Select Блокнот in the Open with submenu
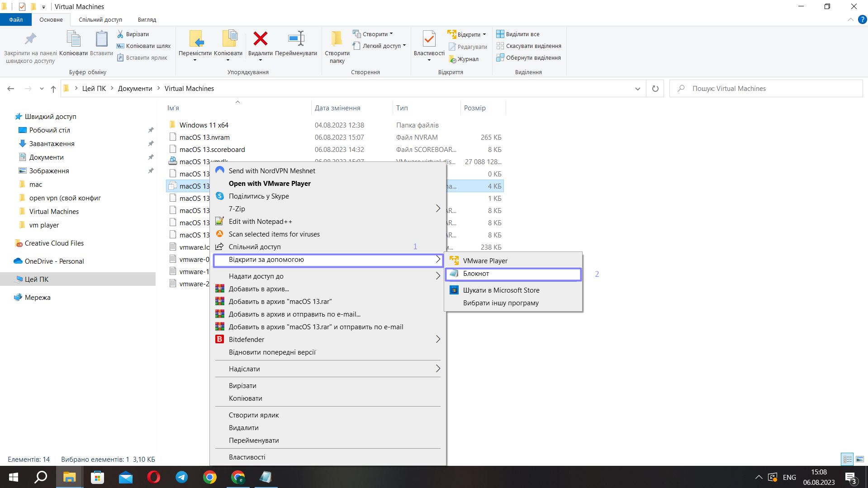Screen dimensions: 868x488 (513, 274)
